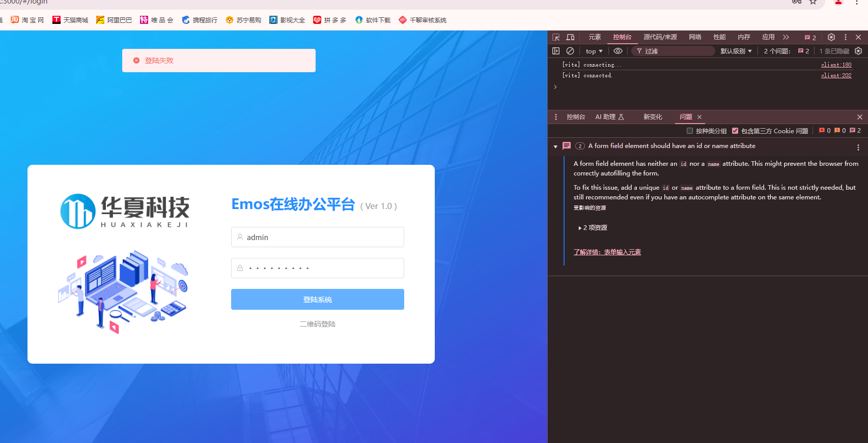Click the 2 个问题 issues link

click(787, 51)
